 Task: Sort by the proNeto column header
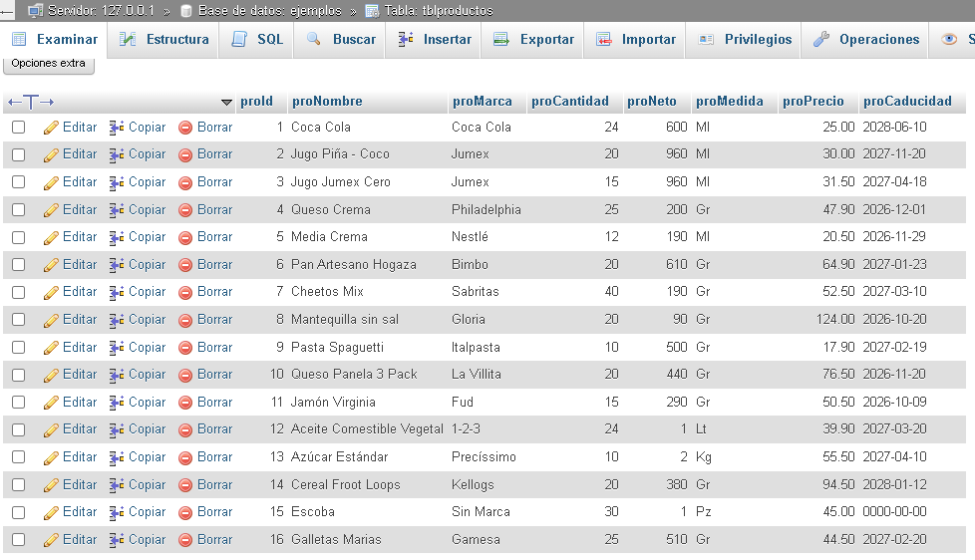(651, 102)
